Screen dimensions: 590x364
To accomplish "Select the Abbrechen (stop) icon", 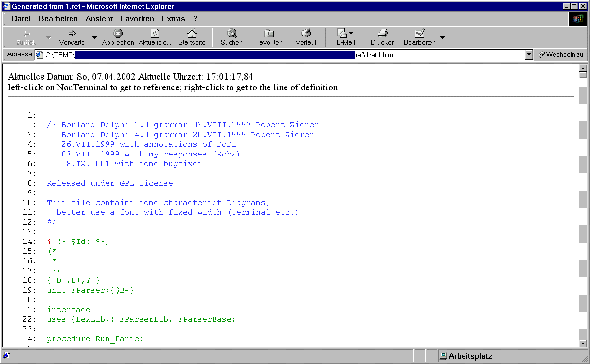I will (x=117, y=34).
